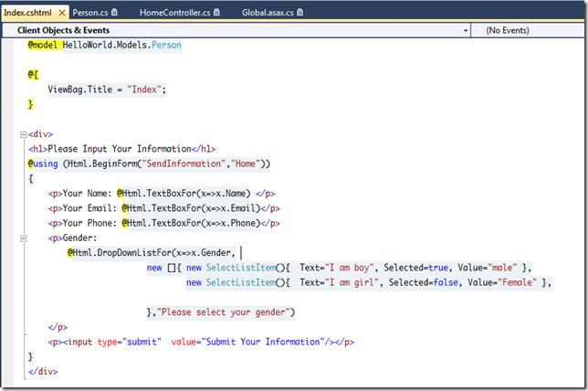Open the Global.asax.cs tab
The height and width of the screenshot is (391, 588).
268,13
